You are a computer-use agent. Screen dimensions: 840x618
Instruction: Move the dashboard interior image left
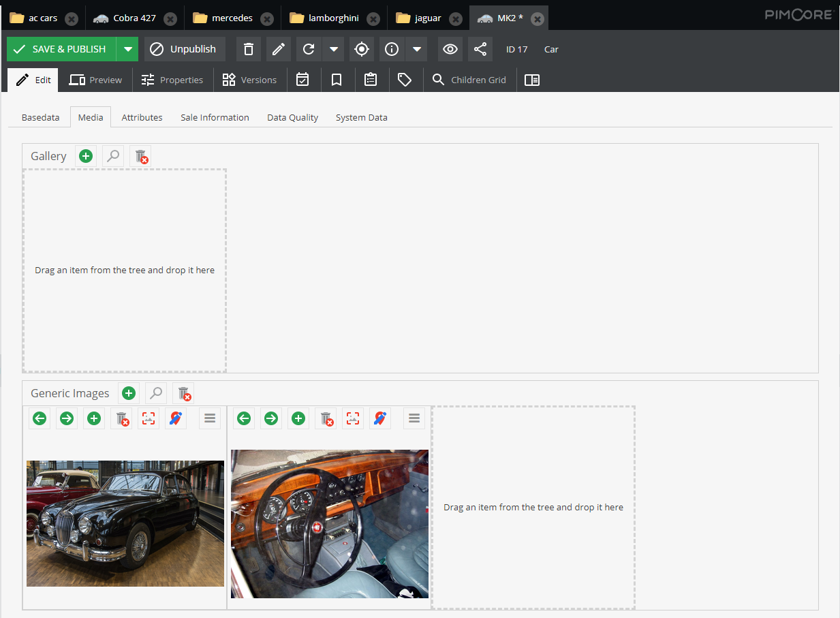pos(244,418)
